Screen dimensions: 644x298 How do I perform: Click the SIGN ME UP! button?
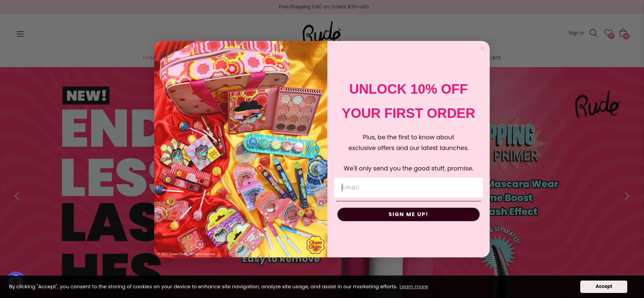[x=408, y=214]
